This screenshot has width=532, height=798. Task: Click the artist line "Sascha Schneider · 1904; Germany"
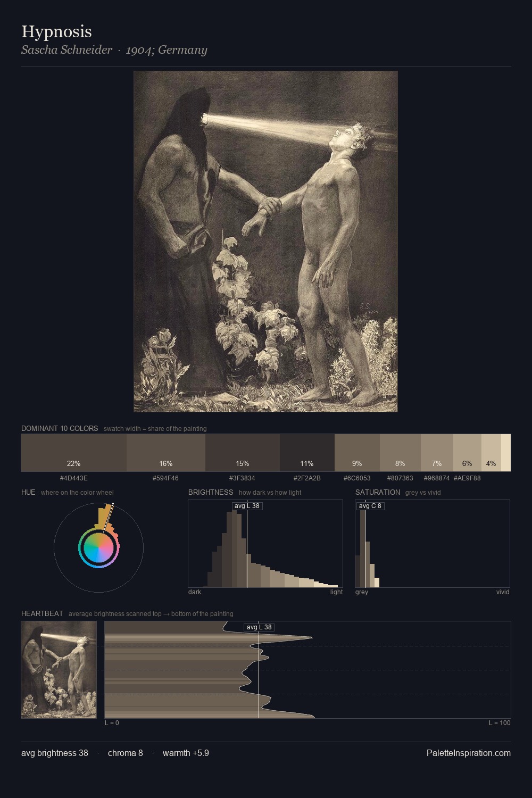point(114,50)
